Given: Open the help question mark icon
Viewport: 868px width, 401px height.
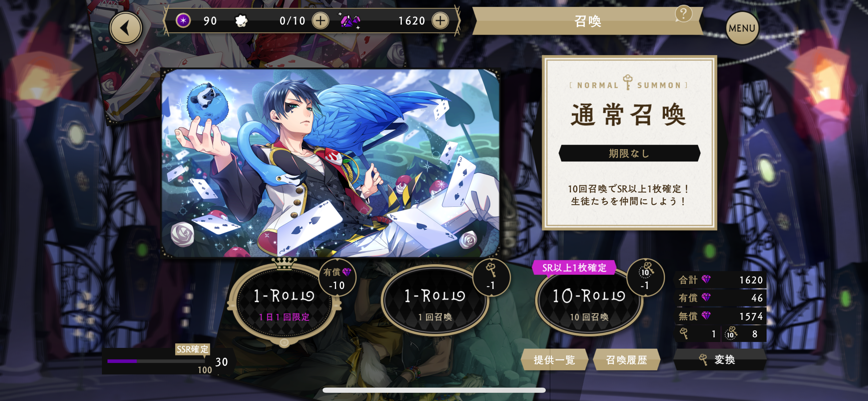Looking at the screenshot, I should [683, 14].
